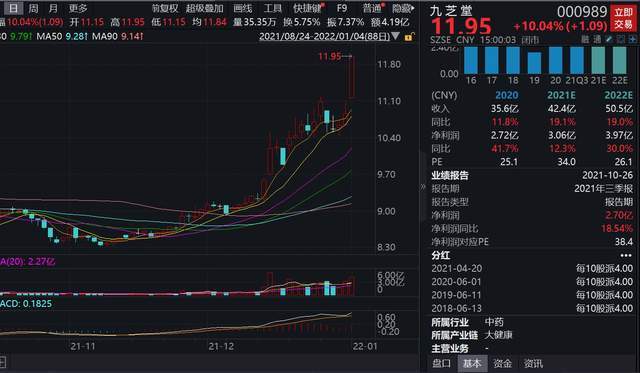
Task: Click the 21-12 date axis label
Action: pos(221,346)
